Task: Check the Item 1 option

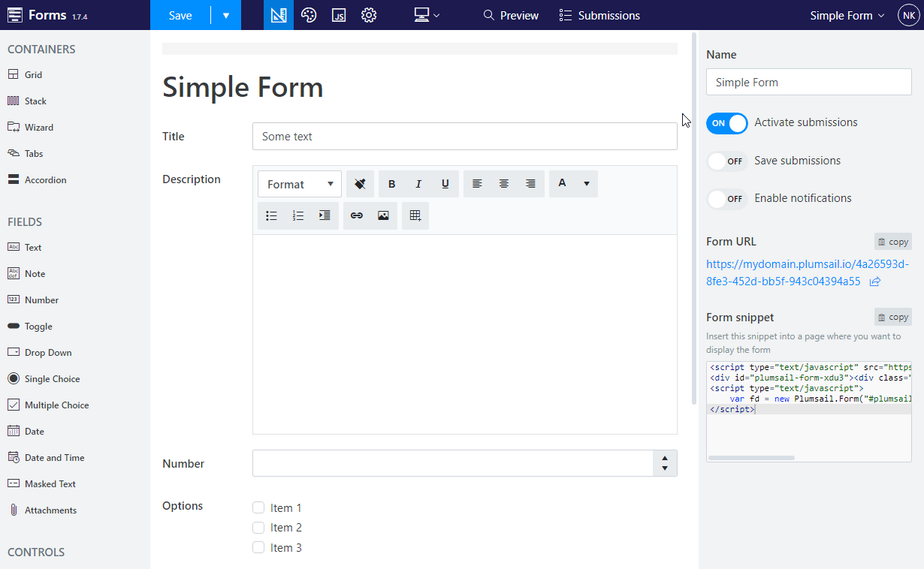Action: [x=258, y=508]
